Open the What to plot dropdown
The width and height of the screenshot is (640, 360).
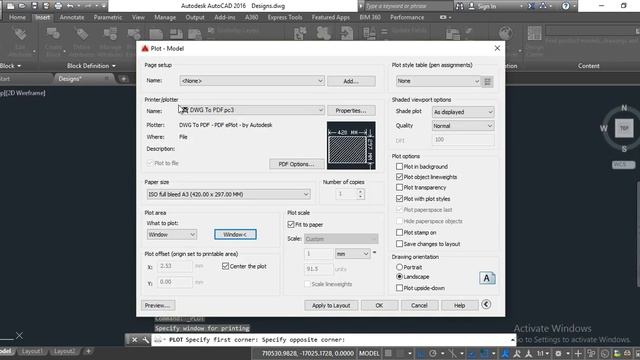tap(172, 235)
